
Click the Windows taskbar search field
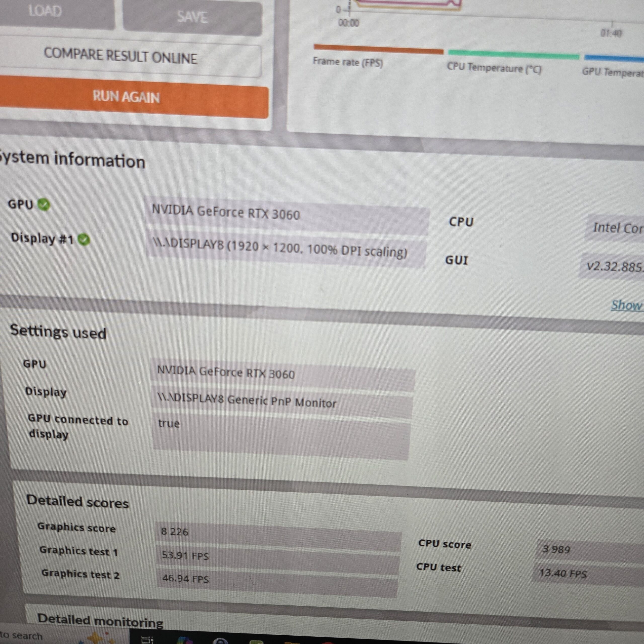[x=22, y=635]
